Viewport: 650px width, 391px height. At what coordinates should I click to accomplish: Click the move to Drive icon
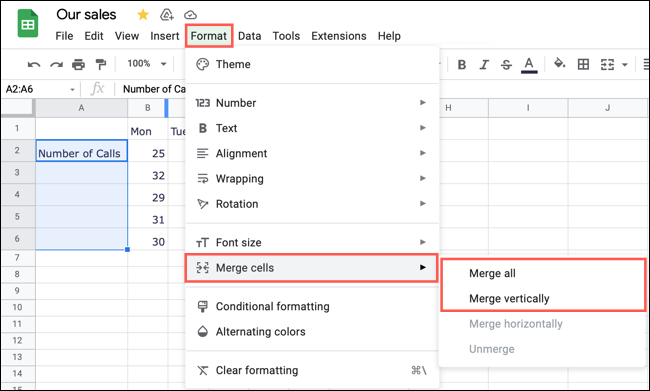click(167, 15)
